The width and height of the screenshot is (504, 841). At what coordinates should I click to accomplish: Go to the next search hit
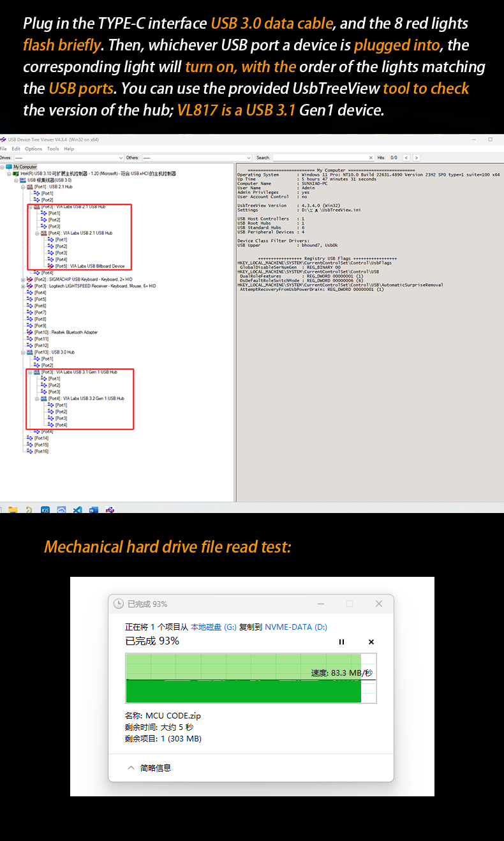pos(417,158)
